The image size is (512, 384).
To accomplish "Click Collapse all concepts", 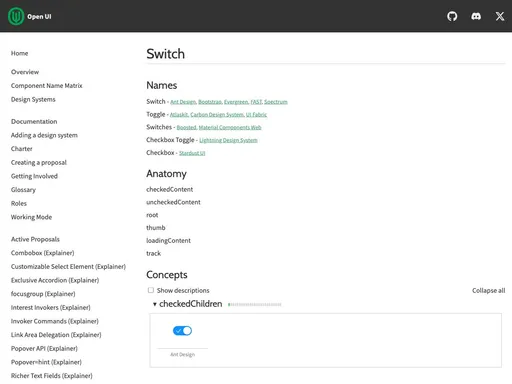I will (x=488, y=290).
